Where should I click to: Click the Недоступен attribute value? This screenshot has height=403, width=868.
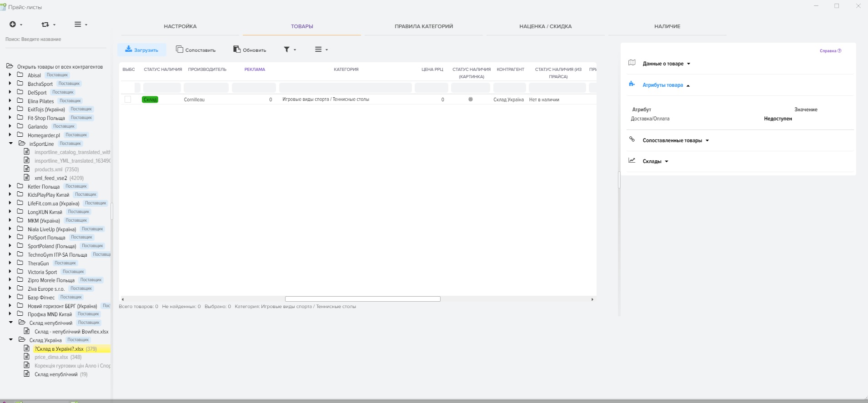coord(778,119)
